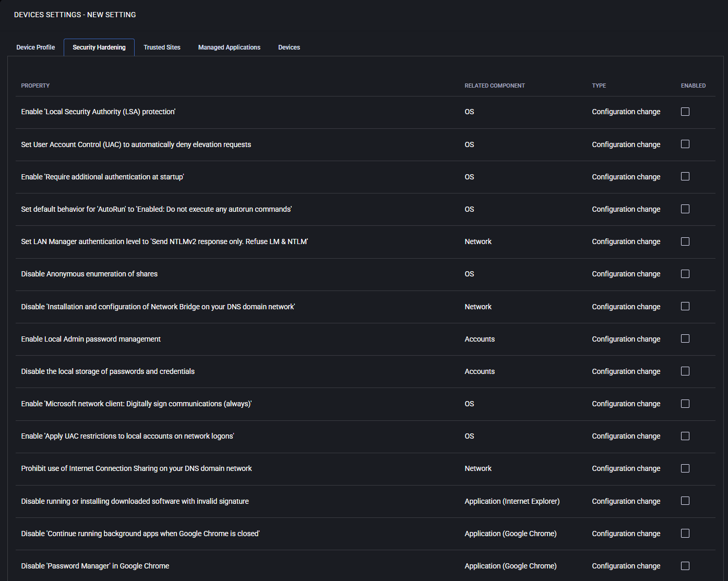Enable 'Digitally sign communications (always)' checkbox

click(x=685, y=404)
